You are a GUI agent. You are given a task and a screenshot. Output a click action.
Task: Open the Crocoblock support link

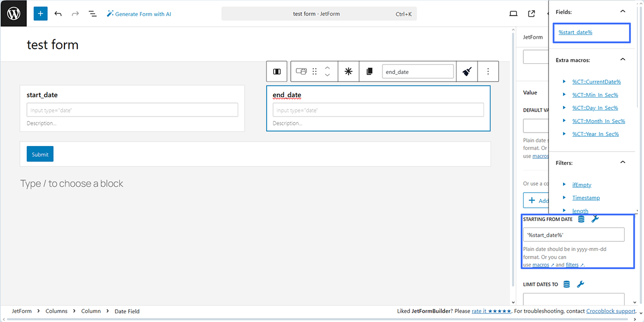coord(611,311)
